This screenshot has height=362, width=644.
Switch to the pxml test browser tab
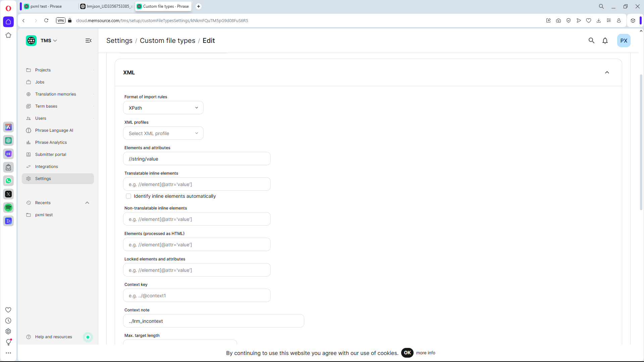pyautogui.click(x=46, y=6)
